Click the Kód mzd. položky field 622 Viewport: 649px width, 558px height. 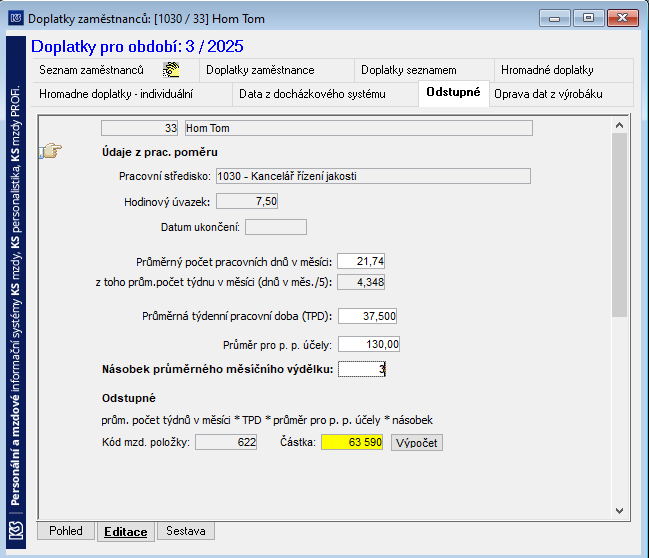(x=226, y=442)
